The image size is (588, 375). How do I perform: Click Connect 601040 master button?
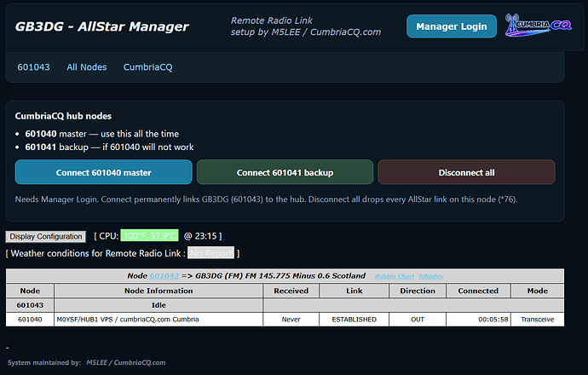click(103, 172)
